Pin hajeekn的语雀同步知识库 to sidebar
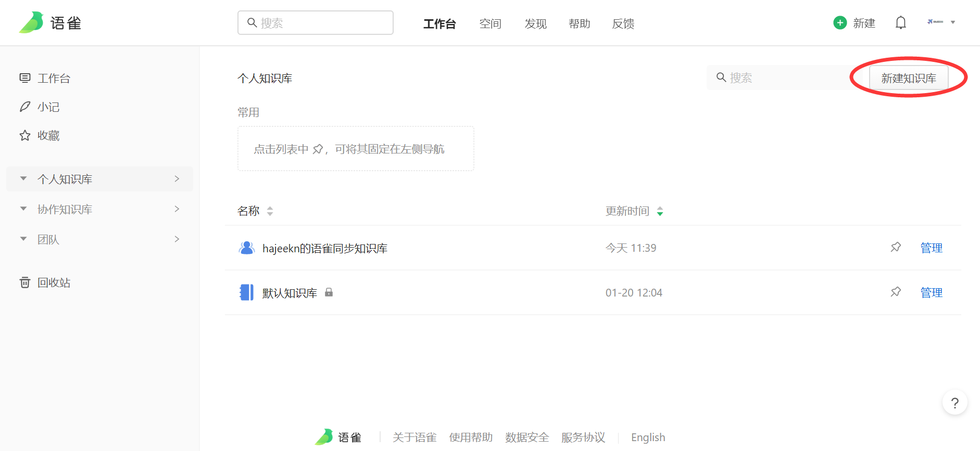This screenshot has width=980, height=451. 896,247
